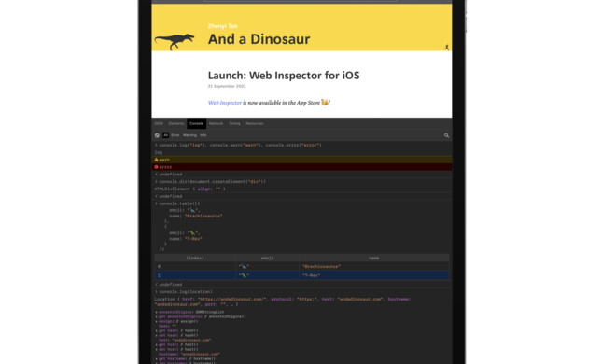Filter console by Error
Screen dimensions: 616x364
pyautogui.click(x=175, y=135)
